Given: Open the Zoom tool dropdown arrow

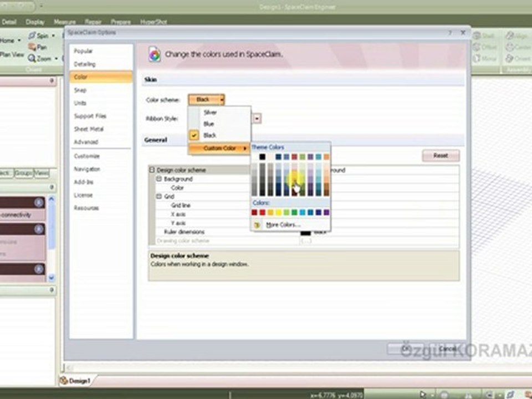Looking at the screenshot, I should pyautogui.click(x=56, y=59).
